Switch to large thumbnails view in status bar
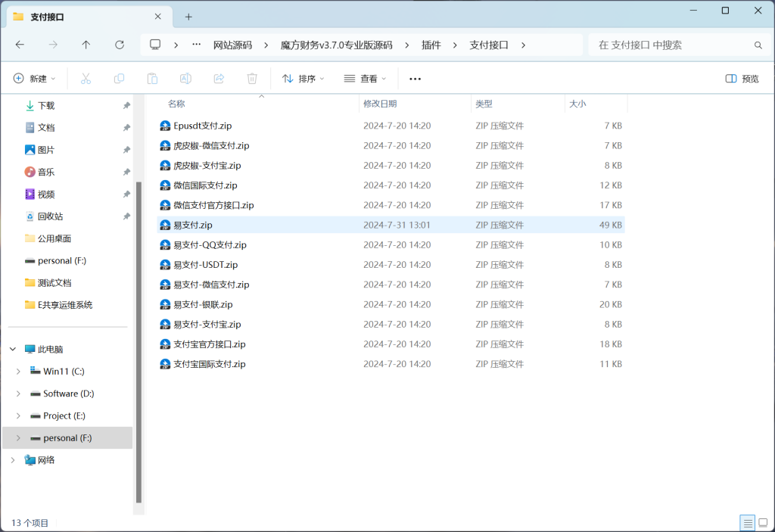The image size is (775, 532). pyautogui.click(x=764, y=522)
